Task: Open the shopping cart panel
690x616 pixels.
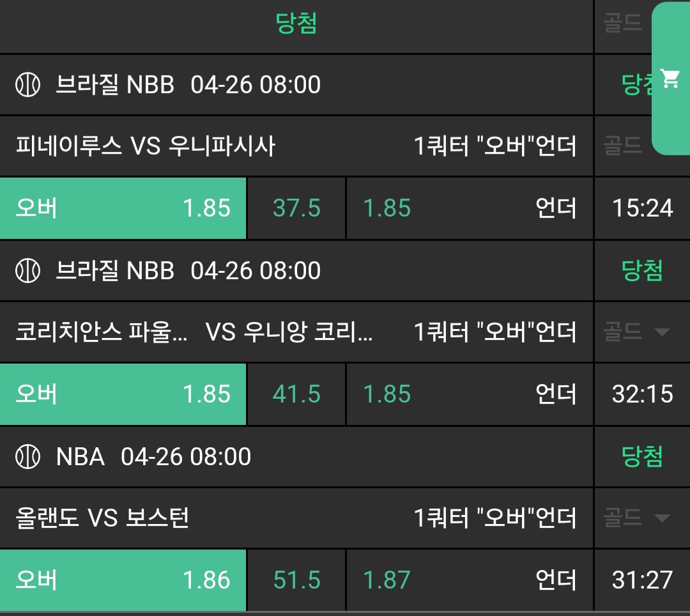Action: click(670, 79)
